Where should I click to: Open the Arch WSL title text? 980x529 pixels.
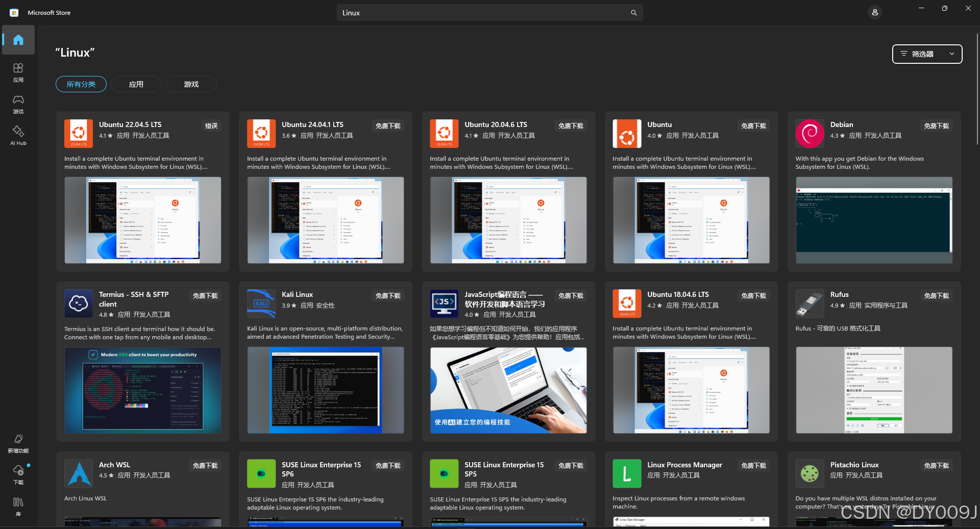click(x=114, y=465)
